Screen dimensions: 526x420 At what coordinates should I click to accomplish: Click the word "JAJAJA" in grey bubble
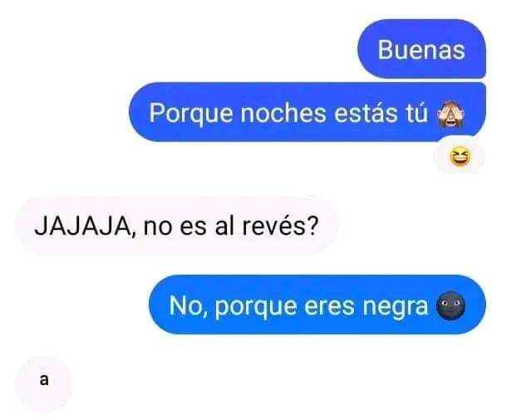pyautogui.click(x=82, y=227)
